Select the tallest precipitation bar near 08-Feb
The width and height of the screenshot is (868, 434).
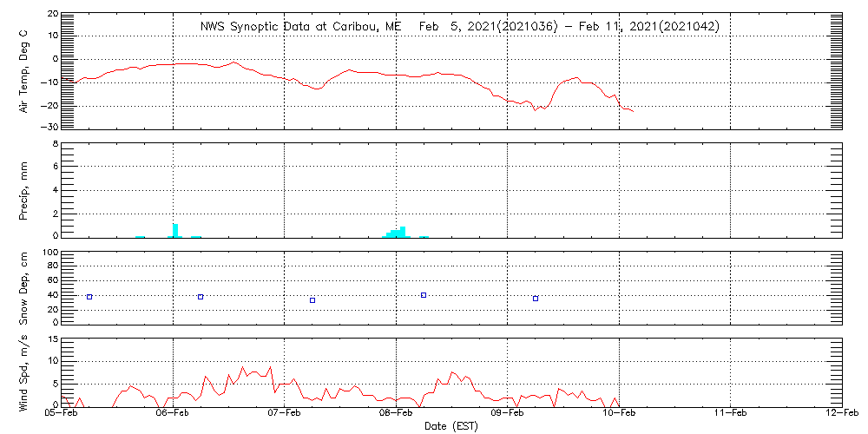403,232
